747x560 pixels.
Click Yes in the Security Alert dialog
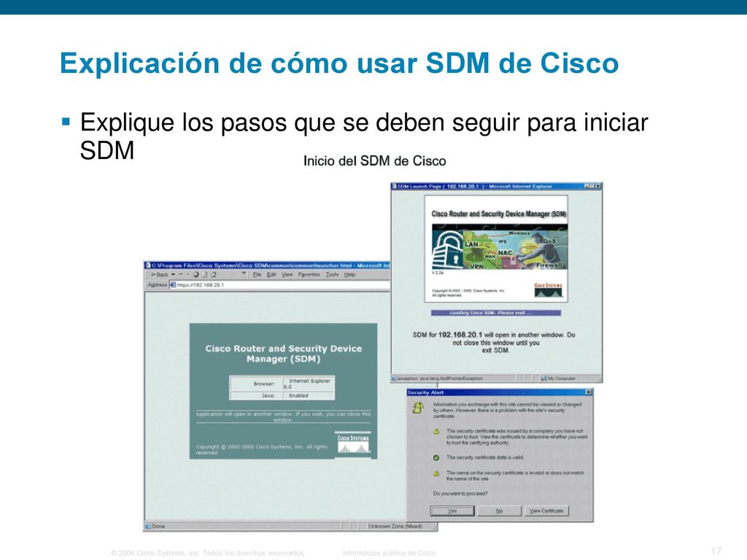[x=452, y=511]
